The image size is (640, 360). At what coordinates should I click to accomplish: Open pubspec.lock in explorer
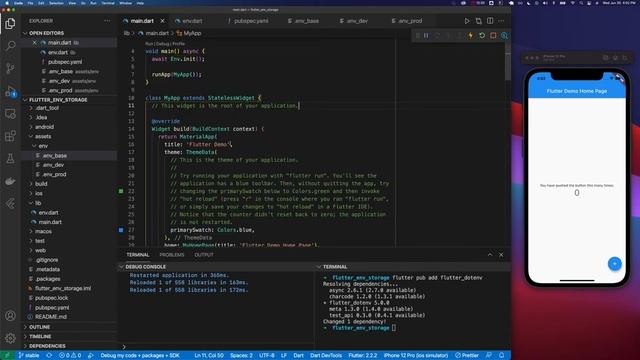[51, 298]
